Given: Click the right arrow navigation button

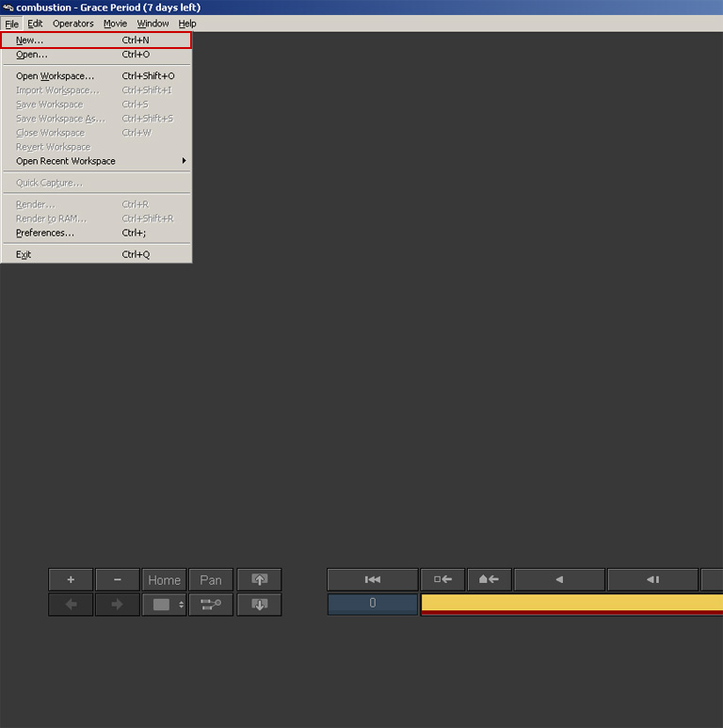Looking at the screenshot, I should point(118,604).
